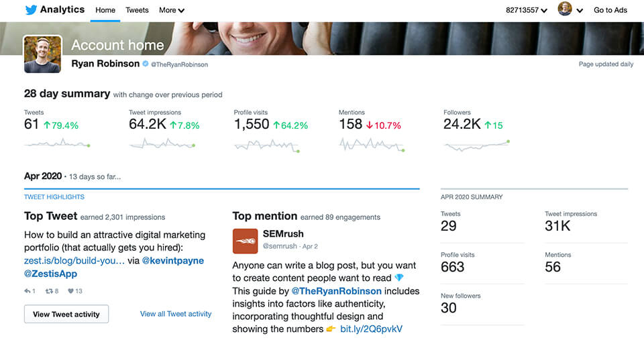Click the @kevintpayne mention link
The width and height of the screenshot is (644, 340).
(x=173, y=260)
